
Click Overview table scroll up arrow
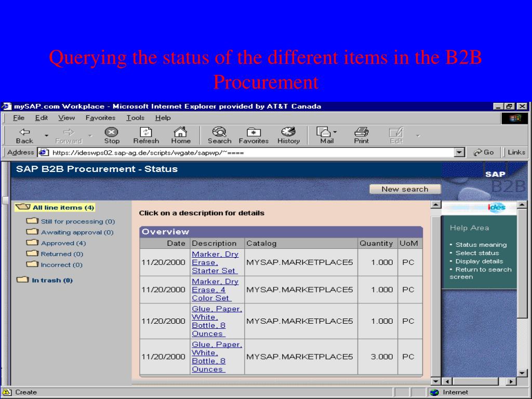[436, 205]
